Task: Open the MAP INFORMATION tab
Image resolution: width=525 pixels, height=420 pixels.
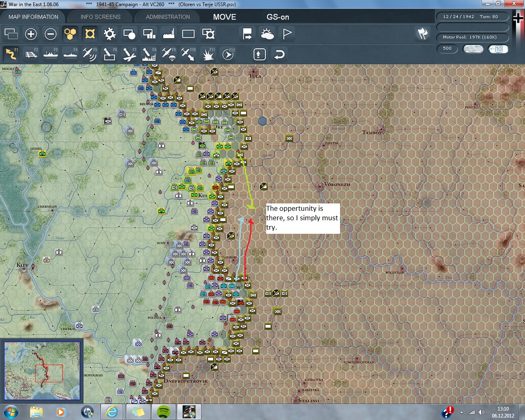Action: pyautogui.click(x=33, y=17)
